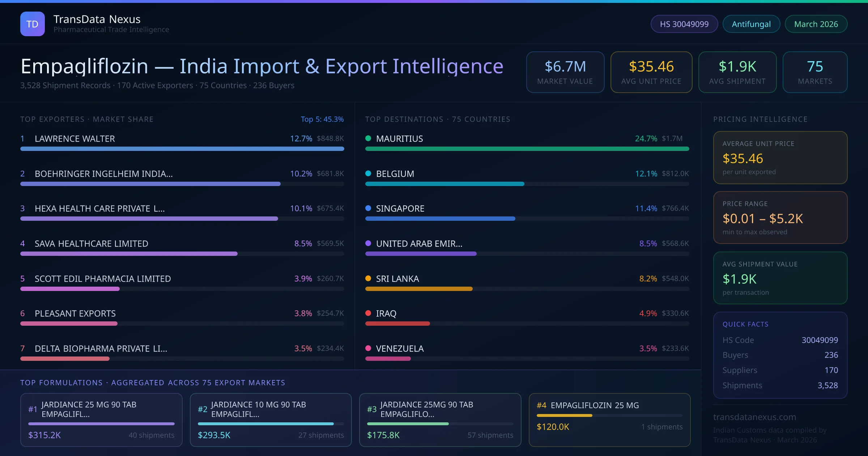Click the $6.7M Market Value stat card
Image resolution: width=868 pixels, height=456 pixels.
(x=565, y=72)
